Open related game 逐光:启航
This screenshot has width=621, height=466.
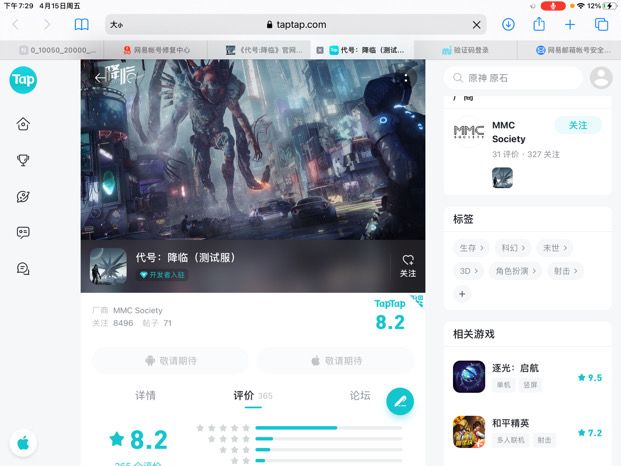pyautogui.click(x=528, y=377)
